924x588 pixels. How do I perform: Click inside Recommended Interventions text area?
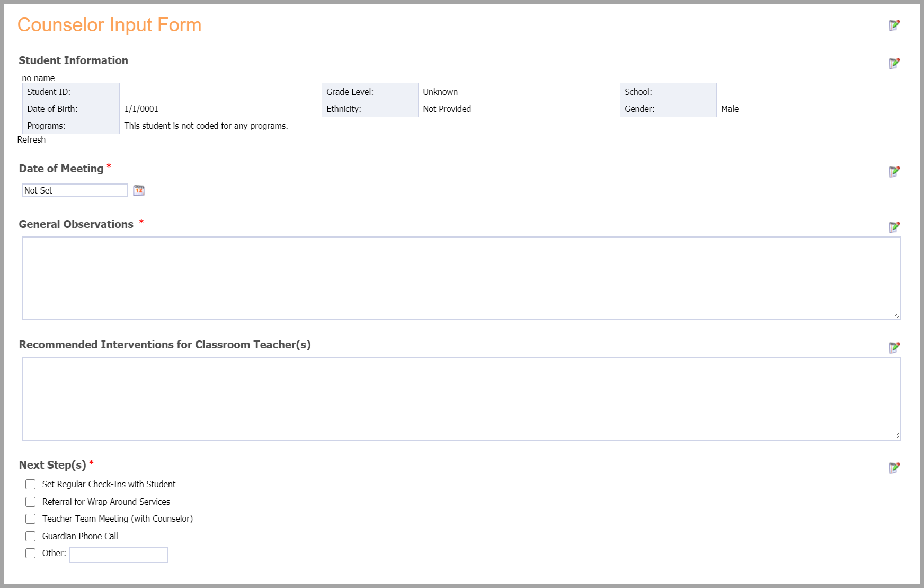pos(461,399)
